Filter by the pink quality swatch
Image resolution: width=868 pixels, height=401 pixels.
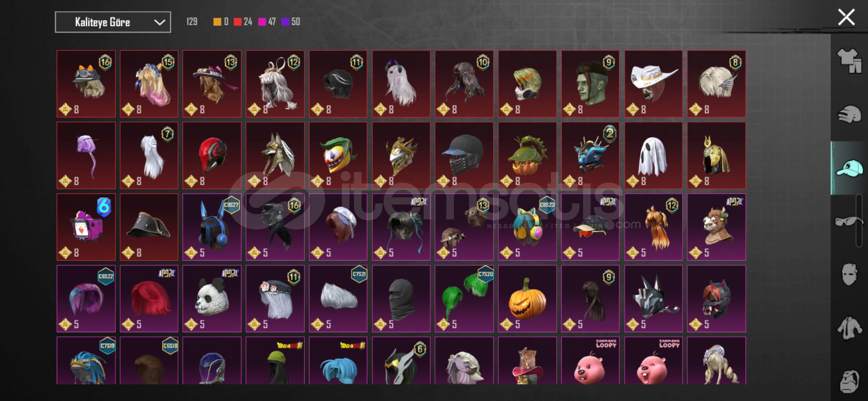coord(262,22)
